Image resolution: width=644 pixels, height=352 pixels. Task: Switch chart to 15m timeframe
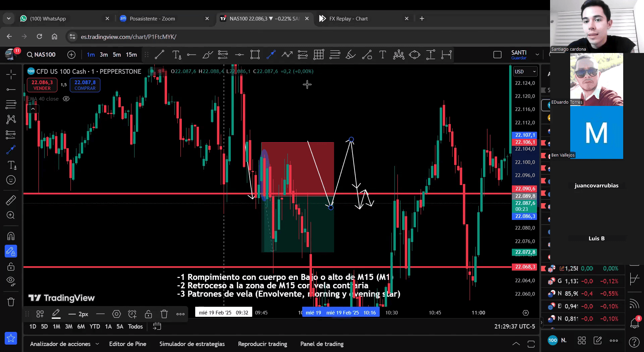pos(131,55)
